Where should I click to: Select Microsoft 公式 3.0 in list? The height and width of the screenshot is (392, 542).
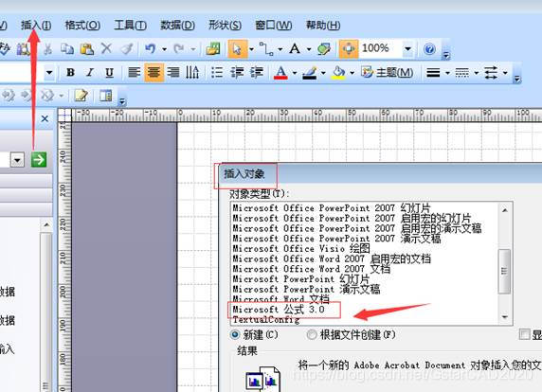click(x=279, y=310)
